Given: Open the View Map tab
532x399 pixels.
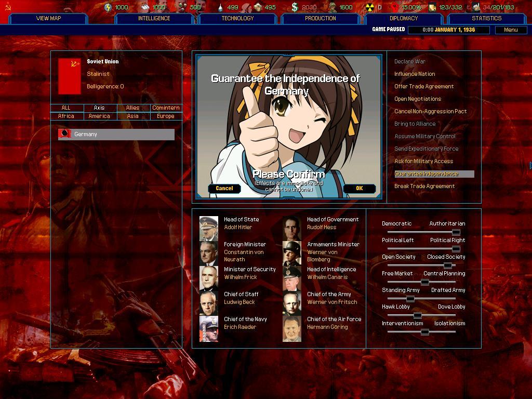Looking at the screenshot, I should click(x=48, y=18).
